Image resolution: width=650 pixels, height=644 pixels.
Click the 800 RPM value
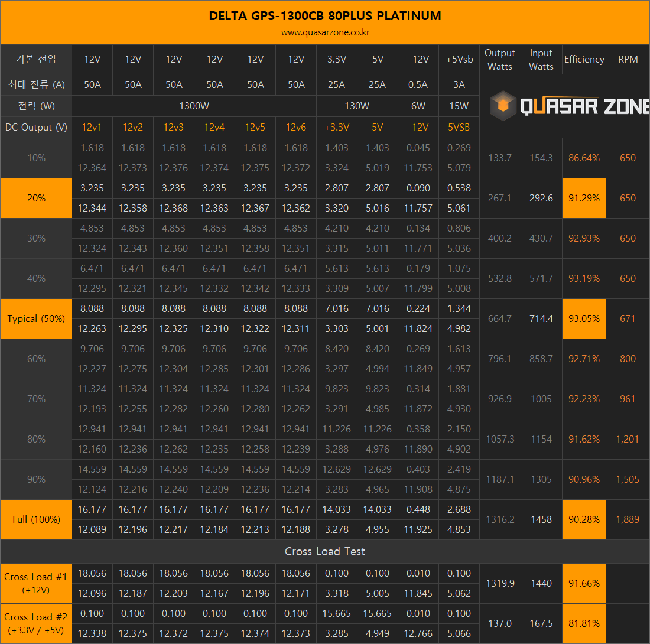(x=628, y=359)
